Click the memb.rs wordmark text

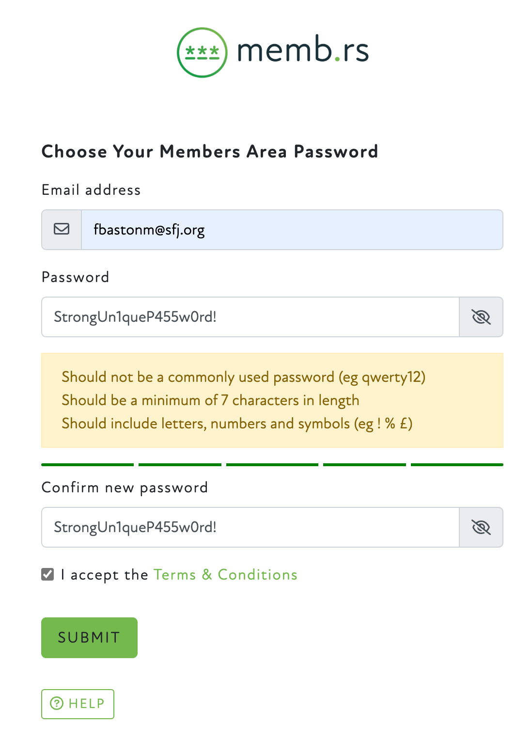(303, 50)
